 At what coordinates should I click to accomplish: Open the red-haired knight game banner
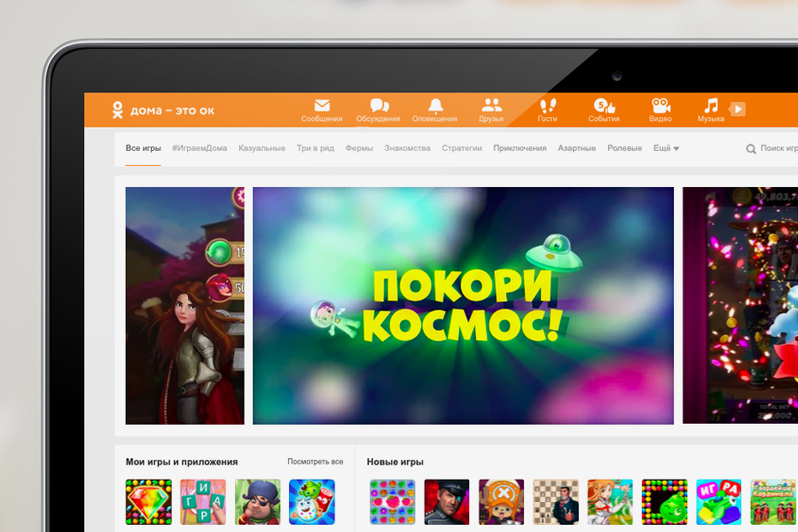click(x=184, y=305)
